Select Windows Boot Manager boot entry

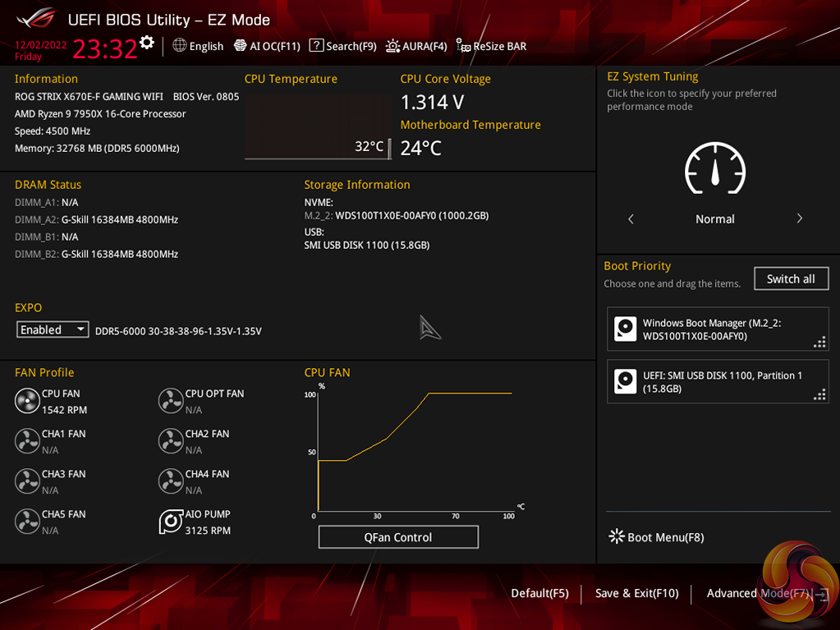pos(718,329)
